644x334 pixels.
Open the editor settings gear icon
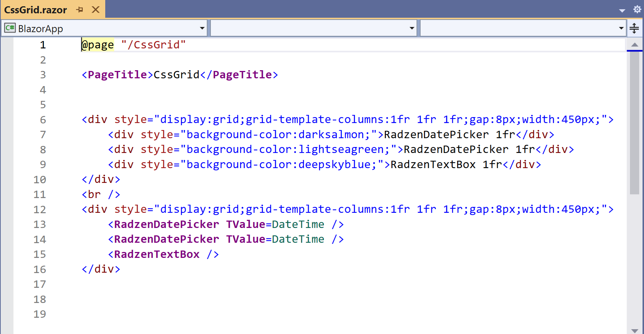(637, 10)
